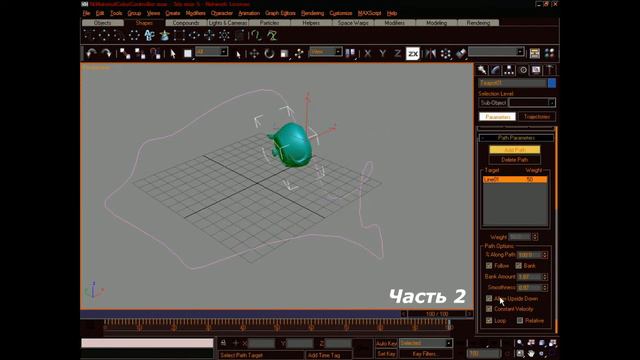Select the Line01 row in target list
Viewport: 640px width, 360px height.
pyautogui.click(x=515, y=180)
